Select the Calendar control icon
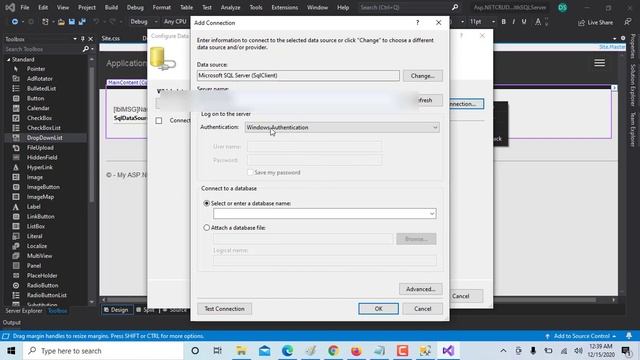640x360 pixels. pyautogui.click(x=16, y=108)
